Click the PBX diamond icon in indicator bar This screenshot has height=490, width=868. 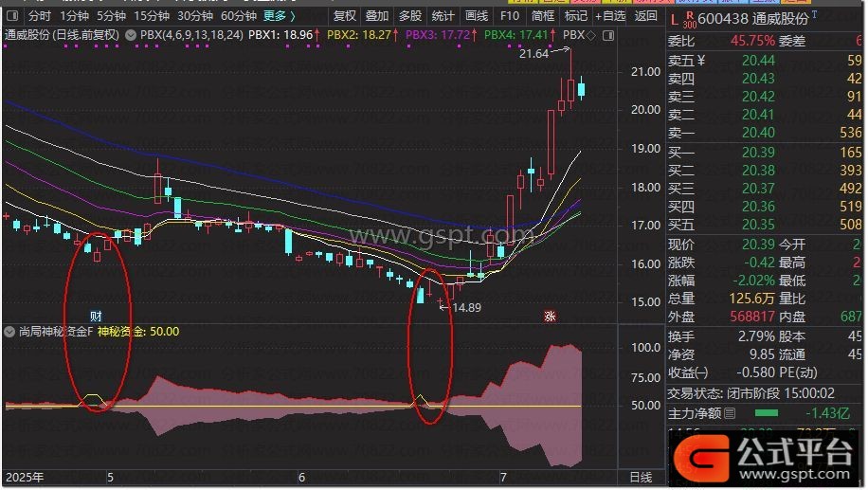[591, 35]
